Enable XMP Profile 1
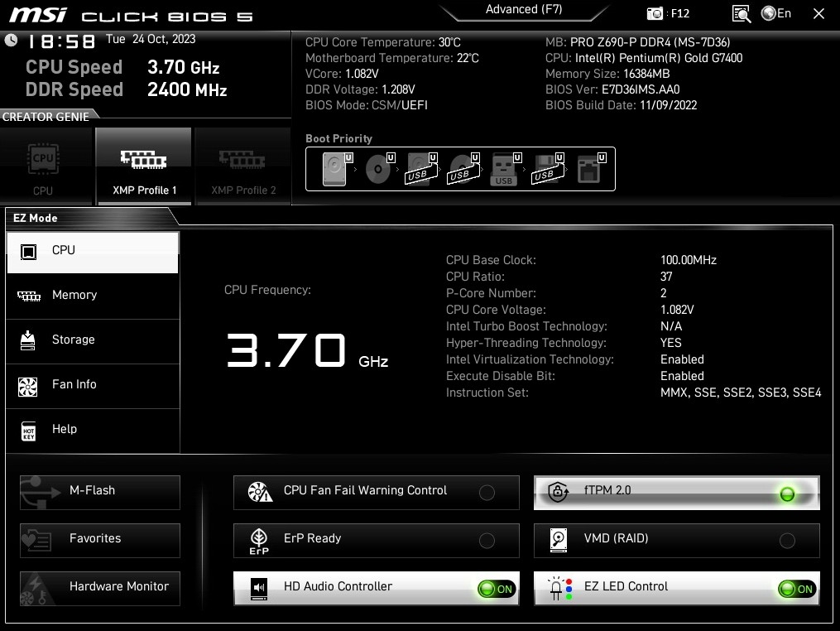This screenshot has width=840, height=631. (143, 166)
